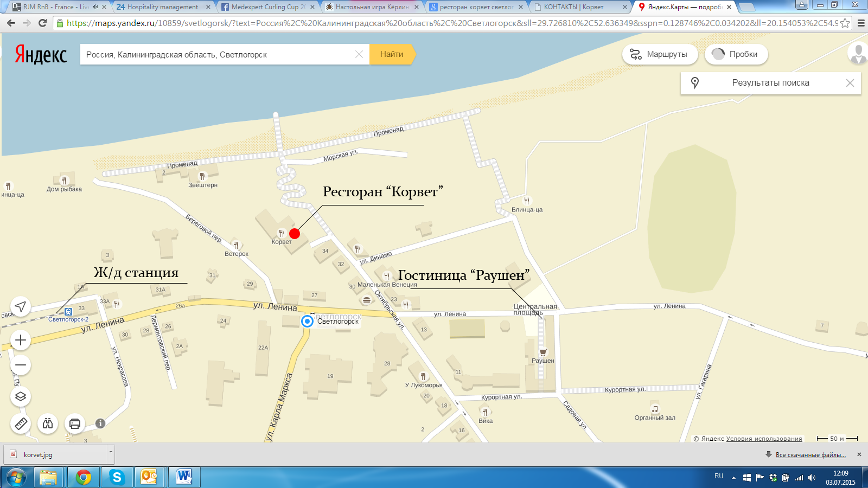This screenshot has height=488, width=868.
Task: Click the Светлогорск blue location marker
Action: point(307,321)
